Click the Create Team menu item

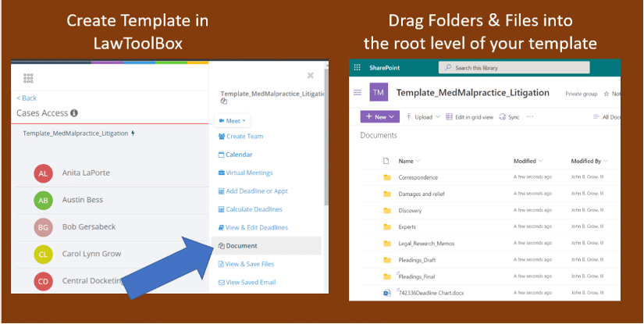(x=240, y=137)
